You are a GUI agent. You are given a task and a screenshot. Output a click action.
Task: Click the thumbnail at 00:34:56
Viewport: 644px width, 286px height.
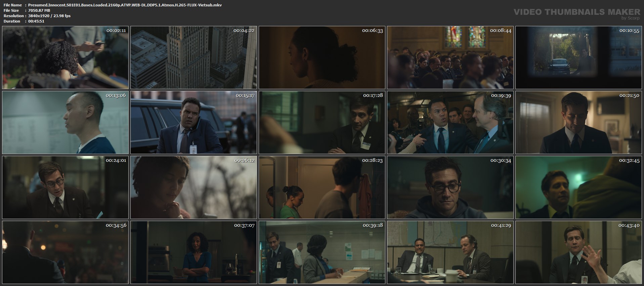(x=66, y=252)
